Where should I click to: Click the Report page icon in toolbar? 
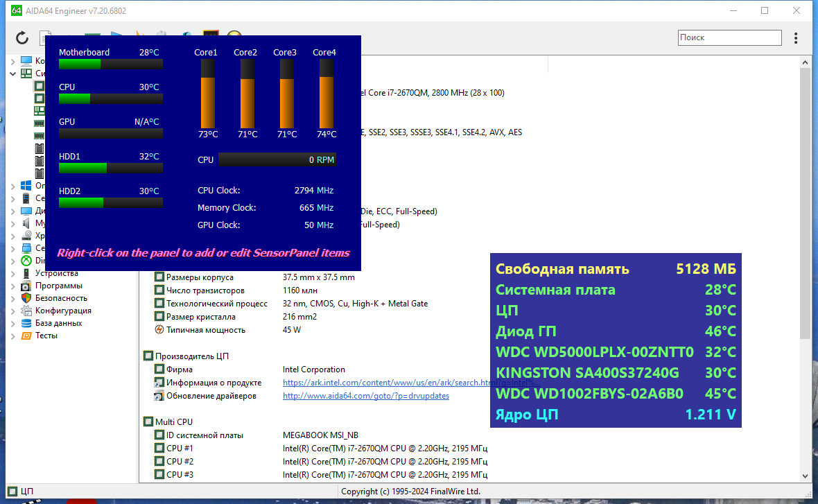click(43, 37)
